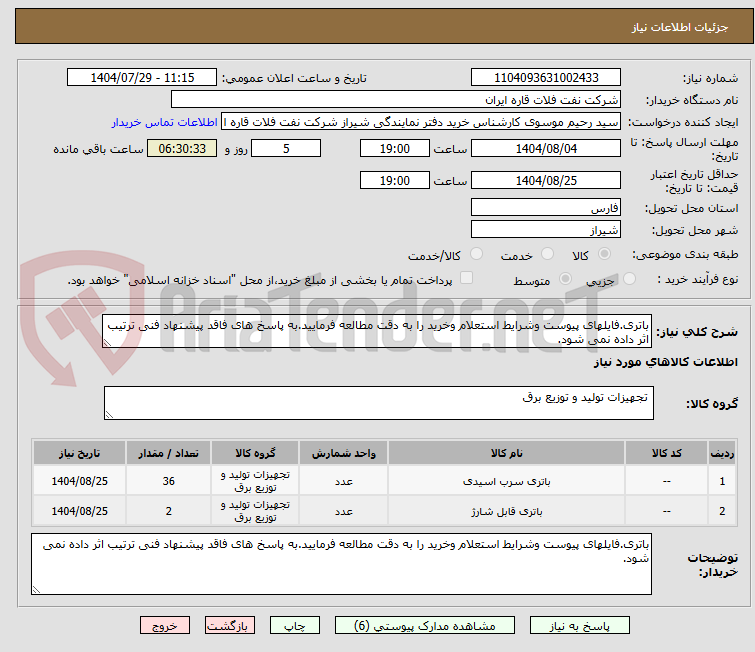Select the خدمت radio button
The width and height of the screenshot is (755, 652).
click(547, 254)
